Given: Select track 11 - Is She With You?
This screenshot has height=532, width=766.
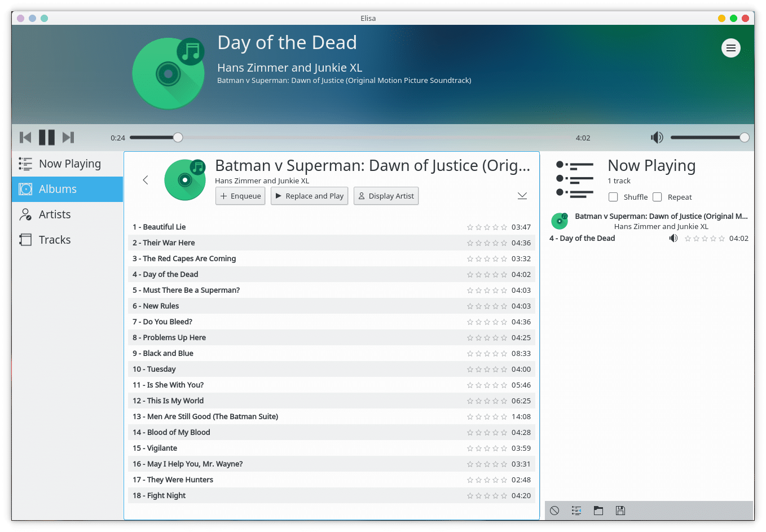Looking at the screenshot, I should coord(332,385).
